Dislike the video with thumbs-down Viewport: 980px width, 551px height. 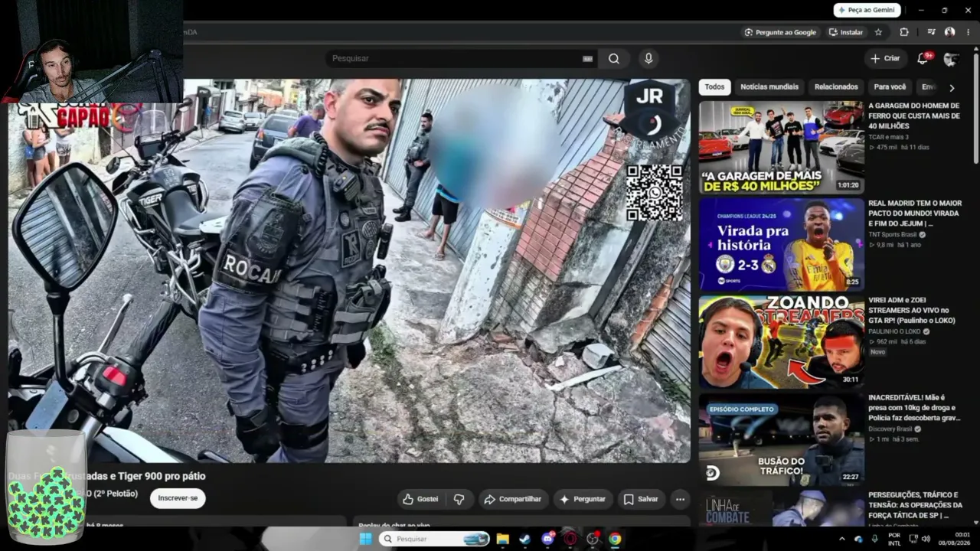(x=459, y=499)
